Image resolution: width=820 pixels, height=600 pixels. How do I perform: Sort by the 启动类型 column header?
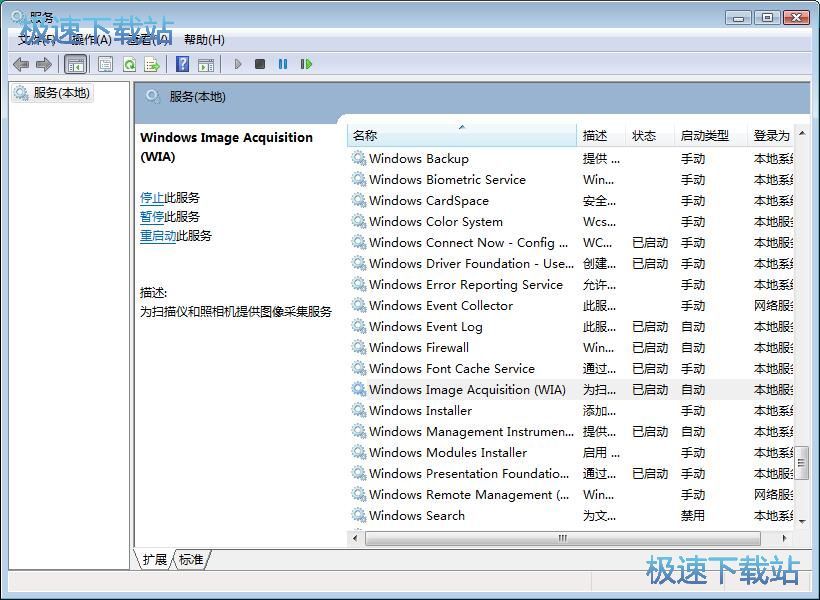tap(710, 135)
